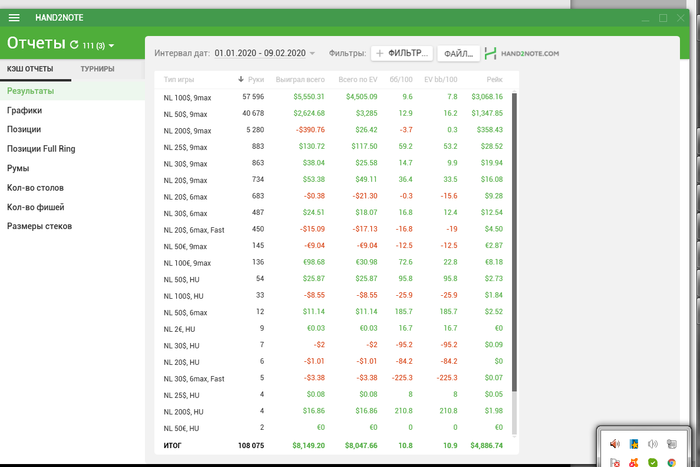Select the NL 2€, HU row

(x=333, y=328)
